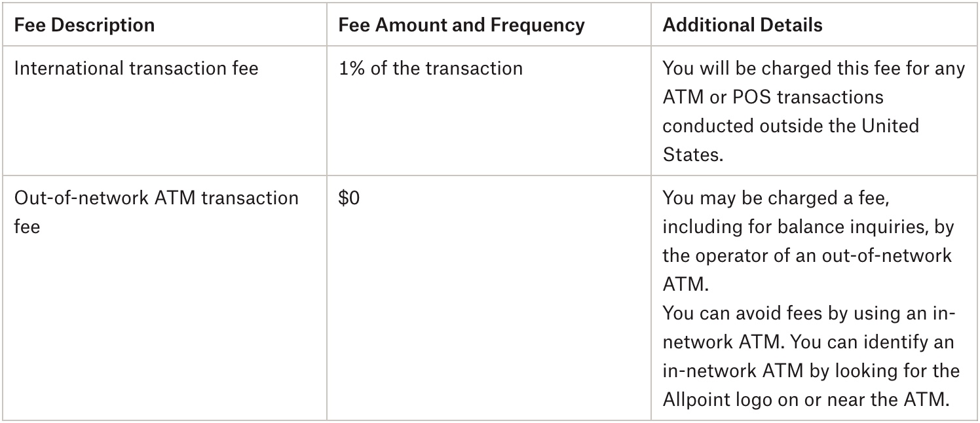The height and width of the screenshot is (423, 980).
Task: Click the word 'fee' under Out-of-network ATM
Action: click(x=27, y=227)
